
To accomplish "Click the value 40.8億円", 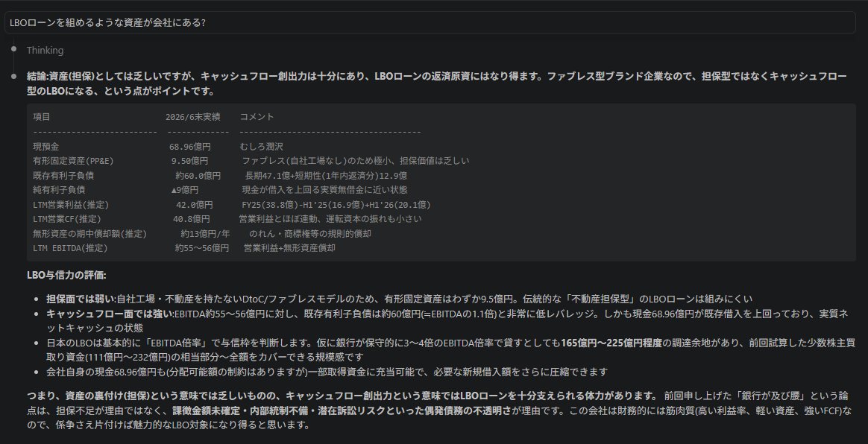I will [192, 219].
